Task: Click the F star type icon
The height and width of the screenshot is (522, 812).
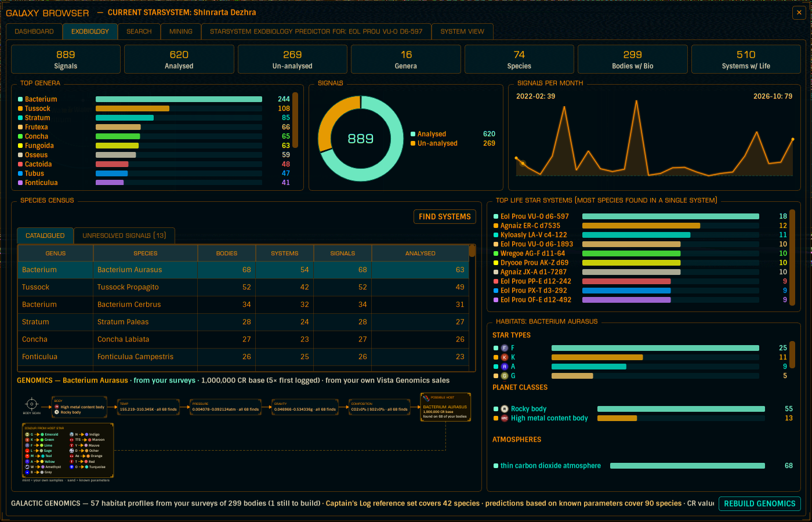Action: click(x=505, y=348)
